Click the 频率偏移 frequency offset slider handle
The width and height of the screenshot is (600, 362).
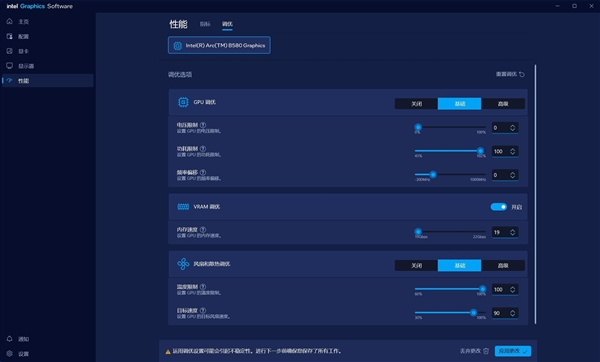pyautogui.click(x=433, y=174)
